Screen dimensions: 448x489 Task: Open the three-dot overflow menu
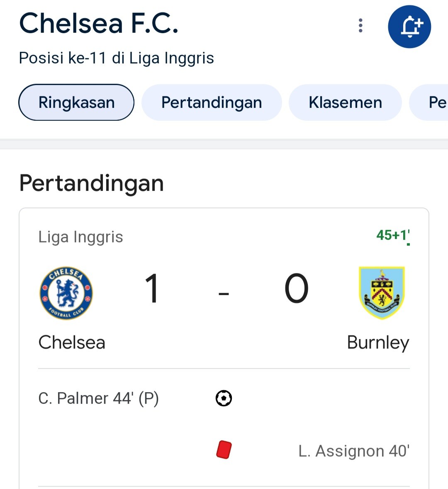[360, 25]
